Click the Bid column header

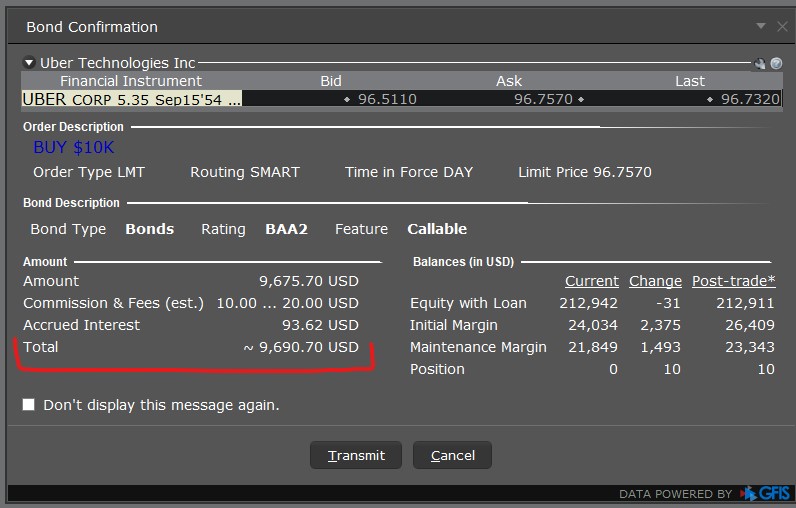coord(331,81)
